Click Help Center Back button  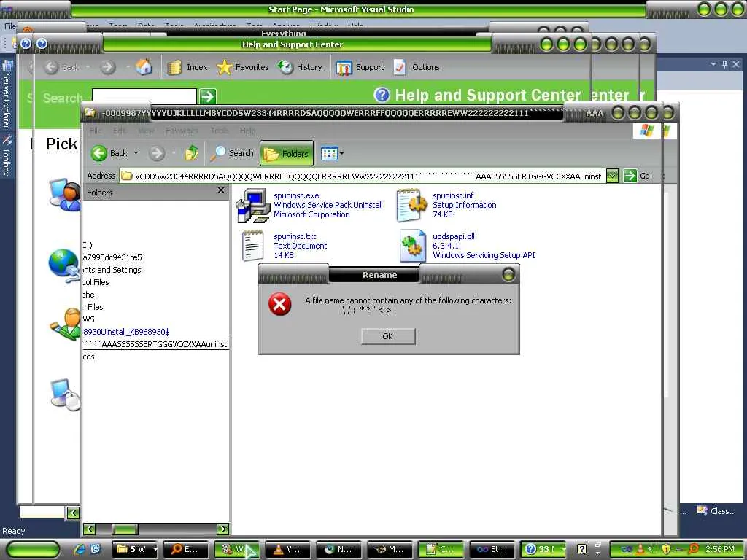[62, 67]
